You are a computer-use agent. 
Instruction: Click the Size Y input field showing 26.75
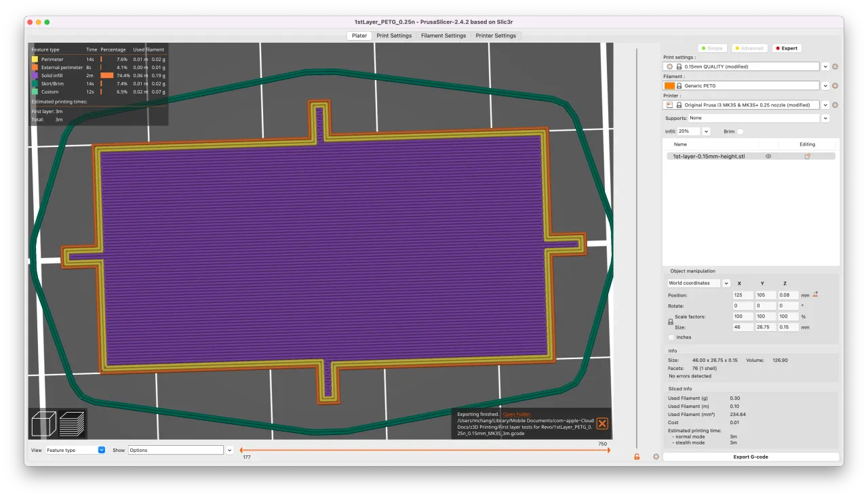[x=765, y=327]
